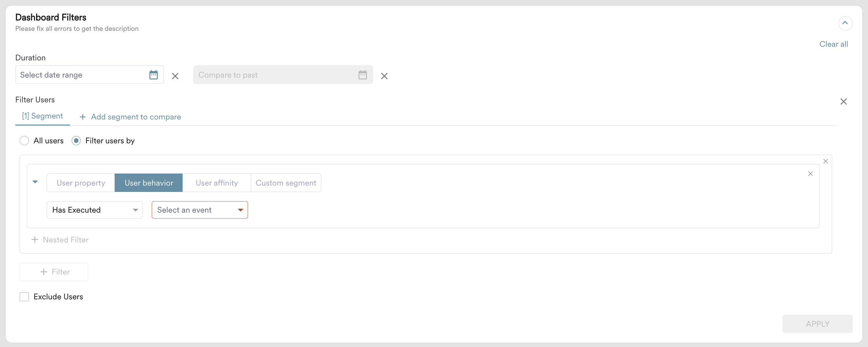Screen dimensions: 868x347
Task: Remove the Filter Users section X
Action: click(843, 101)
